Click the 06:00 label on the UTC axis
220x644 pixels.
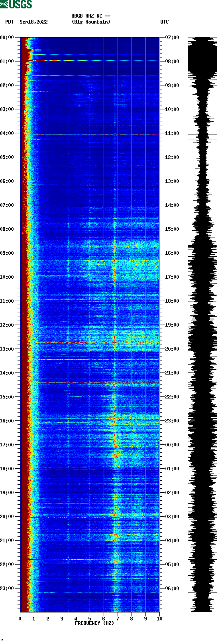coord(172,589)
